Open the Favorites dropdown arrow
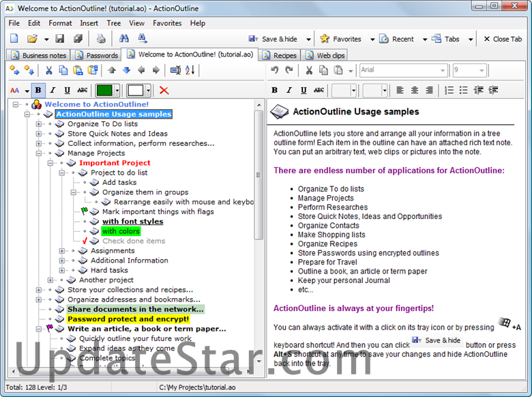The image size is (532, 397). 372,40
